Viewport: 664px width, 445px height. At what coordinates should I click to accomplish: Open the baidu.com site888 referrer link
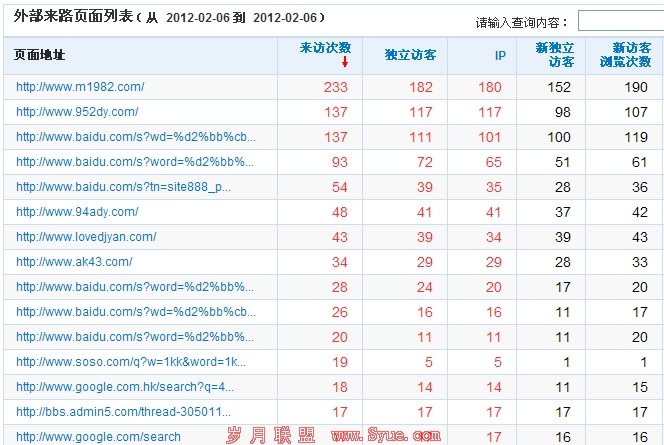123,187
